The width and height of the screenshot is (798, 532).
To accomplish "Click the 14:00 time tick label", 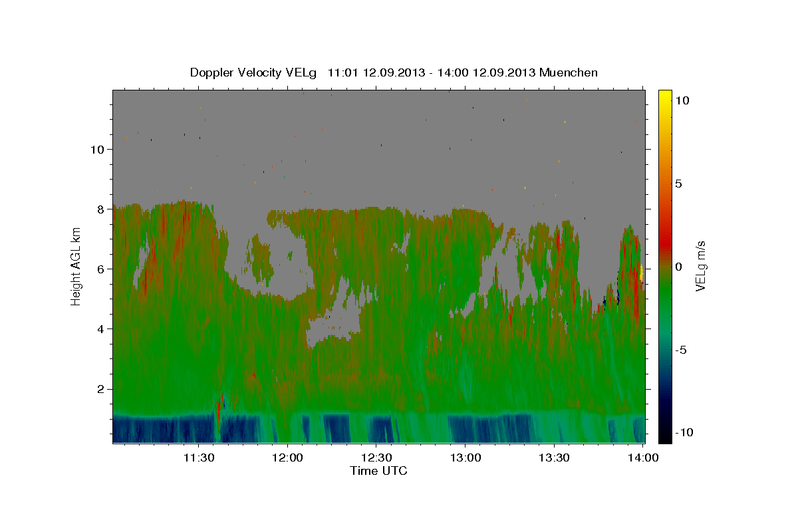I will 642,458.
